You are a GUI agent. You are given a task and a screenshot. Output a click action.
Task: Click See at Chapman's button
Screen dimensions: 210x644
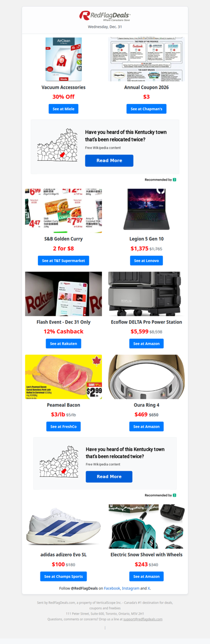(146, 109)
